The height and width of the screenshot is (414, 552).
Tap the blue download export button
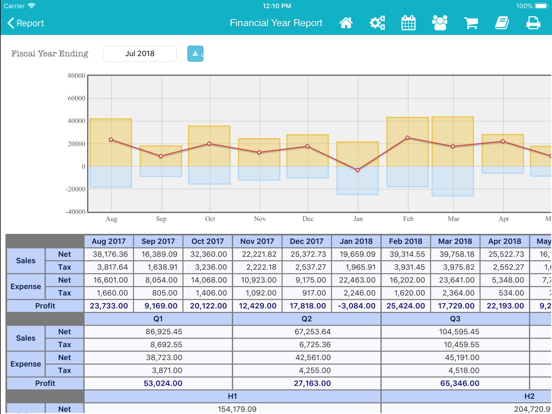tap(195, 54)
